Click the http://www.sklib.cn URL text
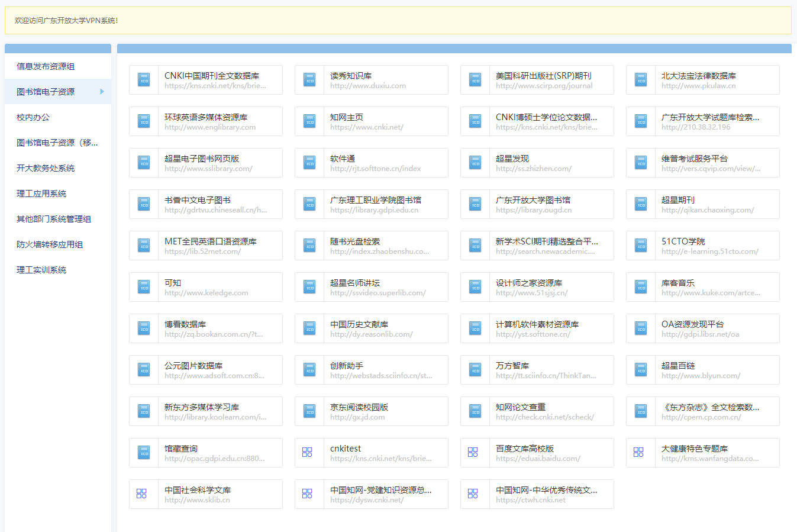Viewport: 797px width, 532px height. pyautogui.click(x=197, y=500)
